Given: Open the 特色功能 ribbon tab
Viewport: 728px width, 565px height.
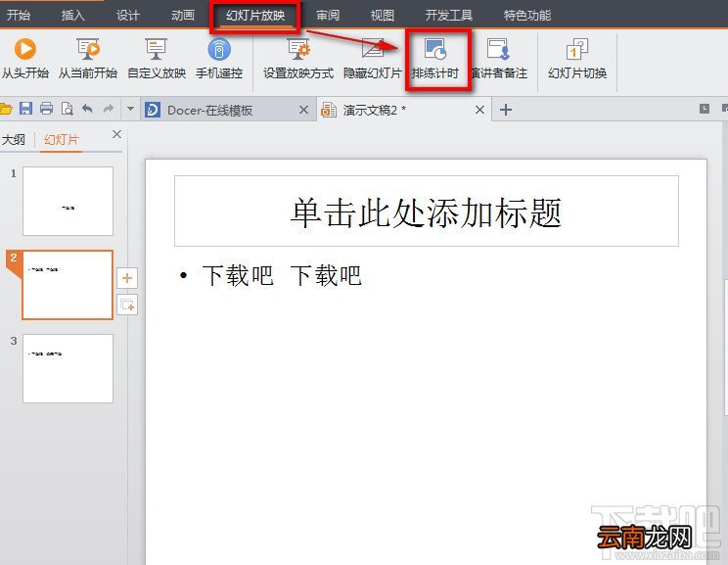Looking at the screenshot, I should (527, 16).
